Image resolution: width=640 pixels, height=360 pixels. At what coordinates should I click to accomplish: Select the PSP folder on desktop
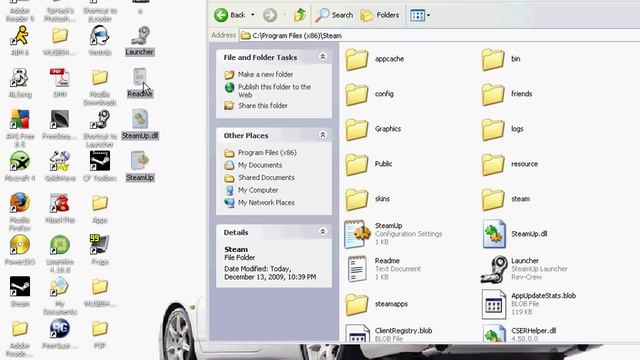point(100,334)
